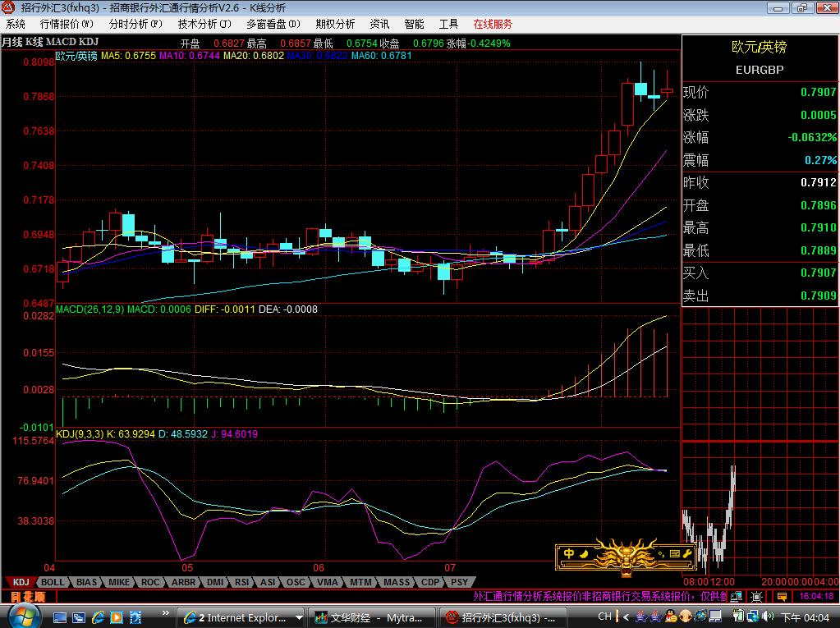This screenshot has width=840, height=628.
Task: Click the 中 Chinese mode icon on IME bar
Action: click(x=569, y=554)
